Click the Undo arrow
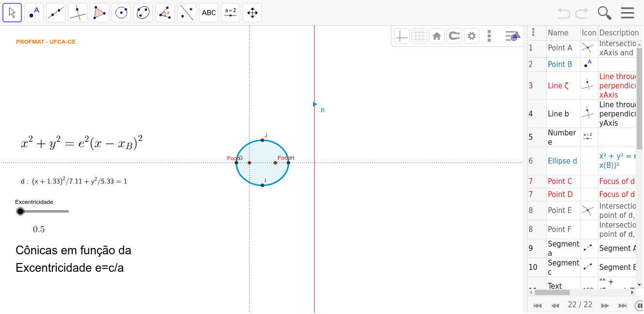This screenshot has width=644, height=314. pyautogui.click(x=564, y=13)
